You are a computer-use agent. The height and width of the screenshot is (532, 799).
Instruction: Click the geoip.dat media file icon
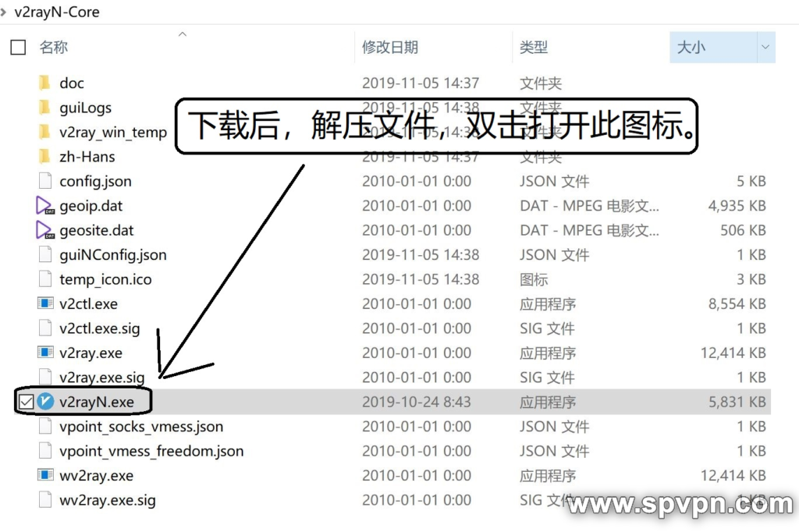point(45,206)
